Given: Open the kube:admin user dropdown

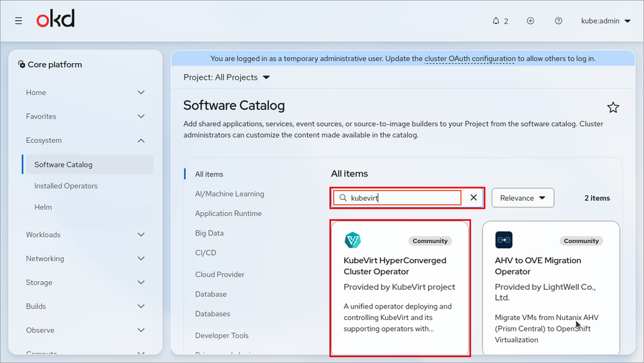Looking at the screenshot, I should [x=605, y=21].
